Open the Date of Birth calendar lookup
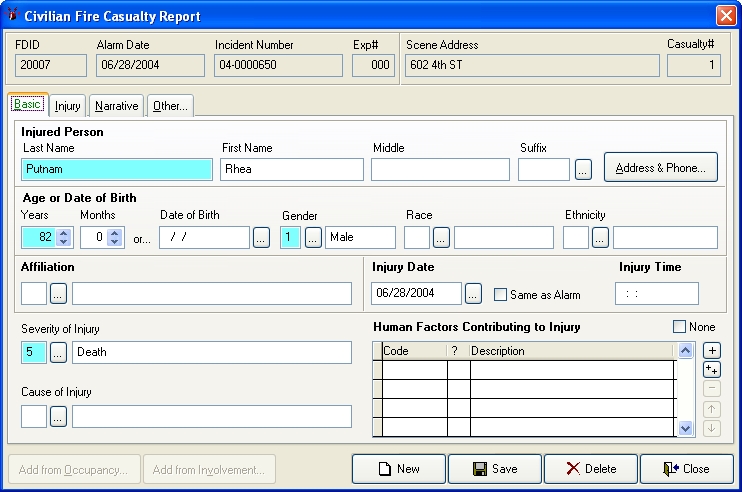The height and width of the screenshot is (492, 742). (x=261, y=238)
